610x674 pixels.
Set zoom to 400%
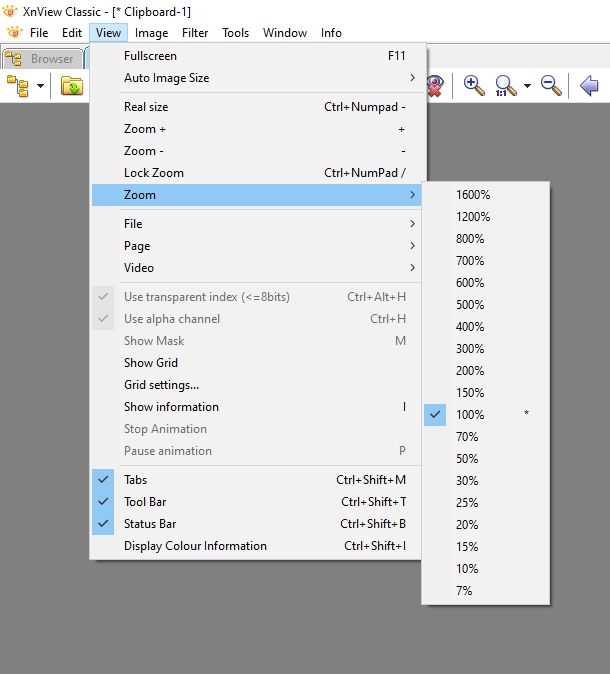tap(486, 327)
